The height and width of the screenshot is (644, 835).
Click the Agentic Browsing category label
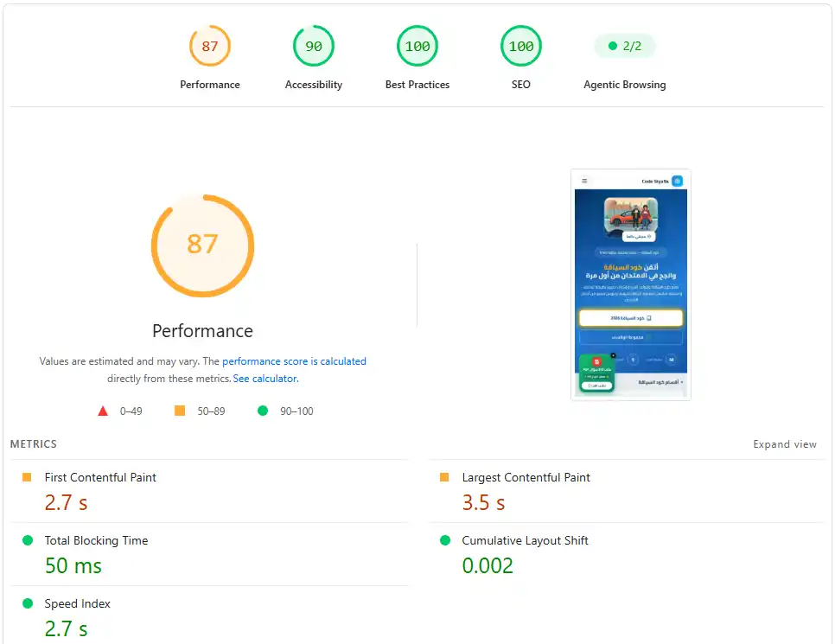pos(625,85)
